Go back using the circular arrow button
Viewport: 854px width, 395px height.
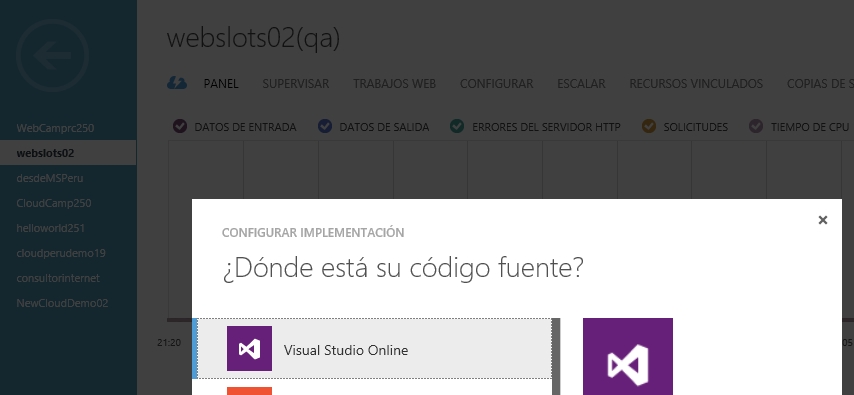point(52,55)
